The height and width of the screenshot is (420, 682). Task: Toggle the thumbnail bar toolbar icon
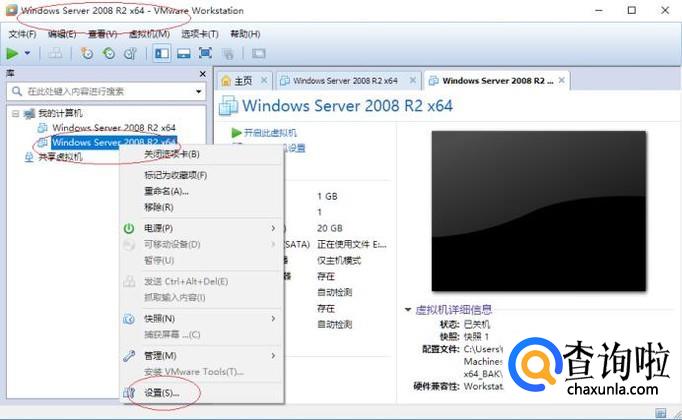click(184, 53)
